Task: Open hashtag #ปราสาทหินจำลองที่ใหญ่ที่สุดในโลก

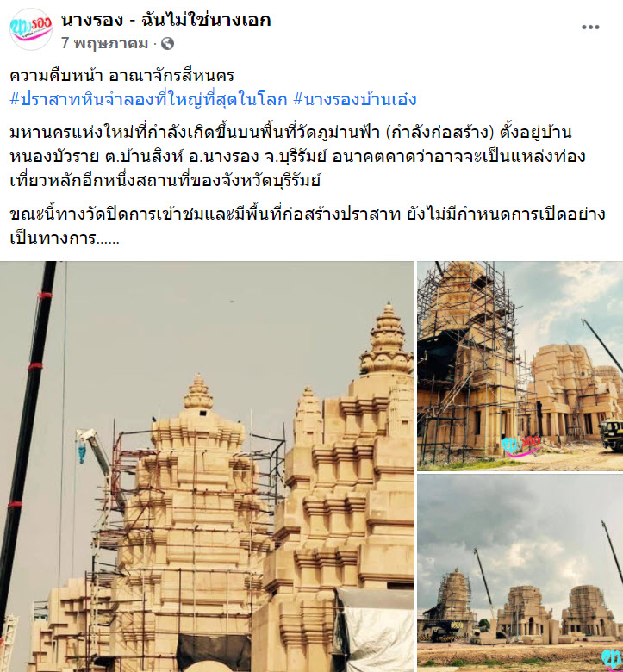Action: pyautogui.click(x=148, y=99)
